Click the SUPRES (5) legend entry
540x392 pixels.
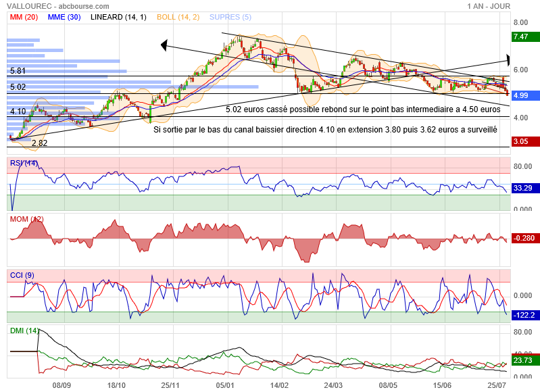(230, 17)
